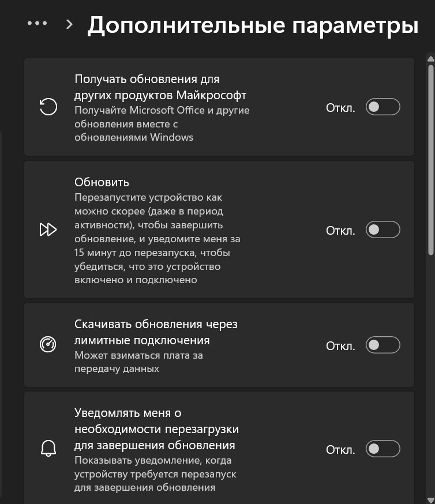
Task: Click the 'Дополнительные параметры' page heading
Action: point(253,25)
